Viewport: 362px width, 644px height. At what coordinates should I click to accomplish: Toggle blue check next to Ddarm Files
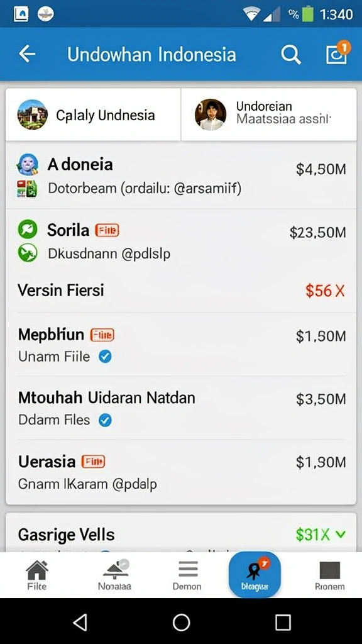pyautogui.click(x=105, y=420)
